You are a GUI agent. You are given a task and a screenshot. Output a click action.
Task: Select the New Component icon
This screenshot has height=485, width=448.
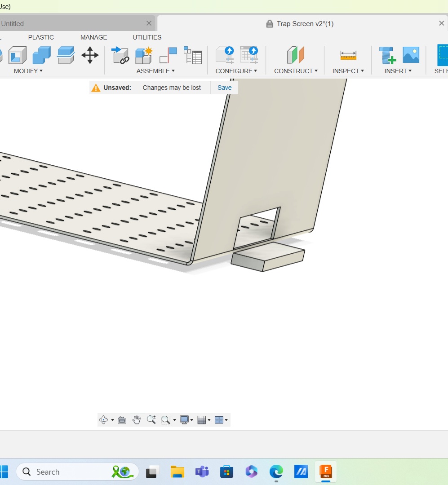click(x=144, y=55)
